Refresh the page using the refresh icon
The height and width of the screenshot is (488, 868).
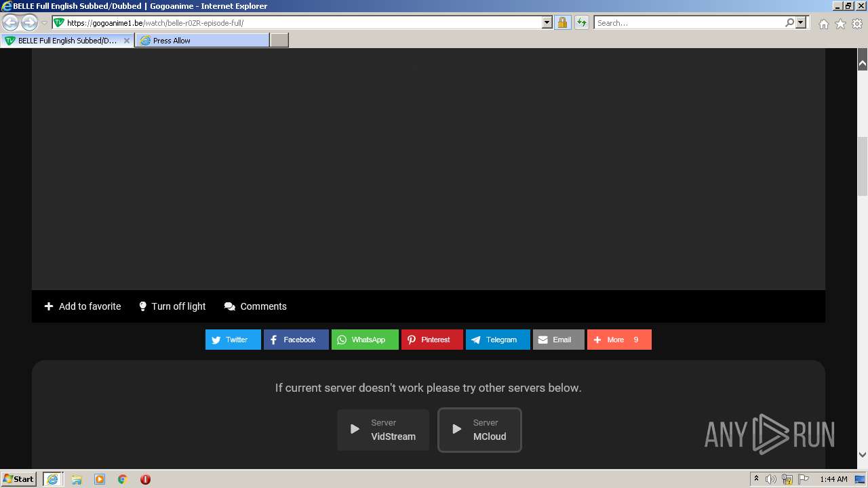click(x=581, y=22)
